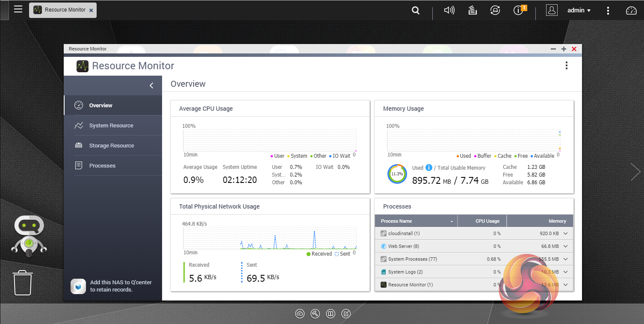Expand the cloudinstall process row
644x324 pixels.
[x=565, y=233]
